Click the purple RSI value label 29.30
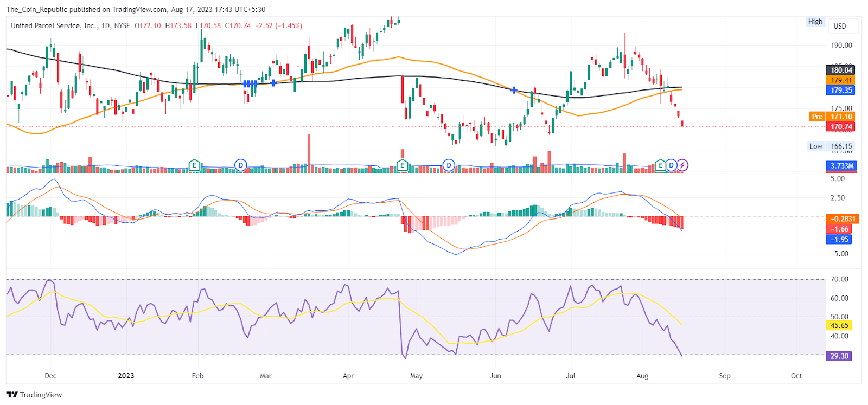The image size is (868, 405). (839, 356)
